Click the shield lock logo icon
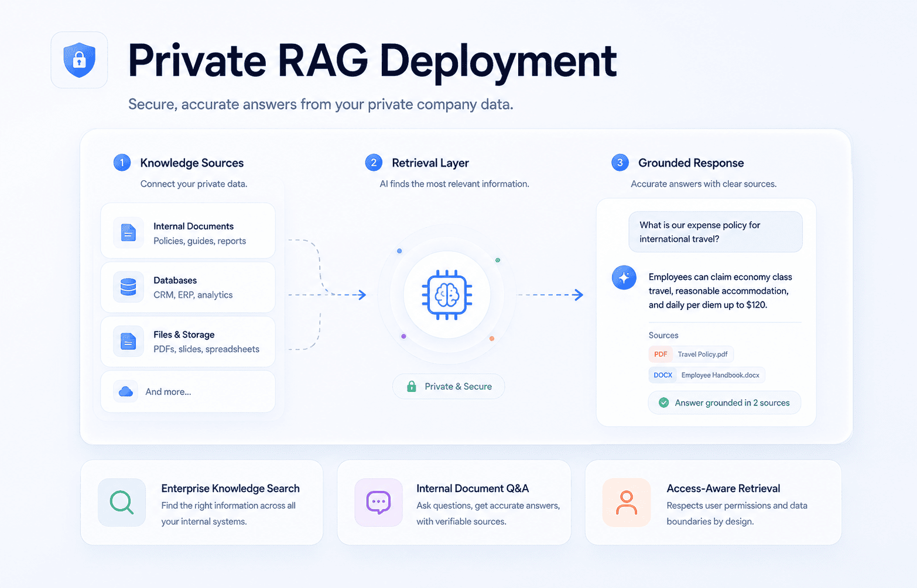 pyautogui.click(x=79, y=60)
